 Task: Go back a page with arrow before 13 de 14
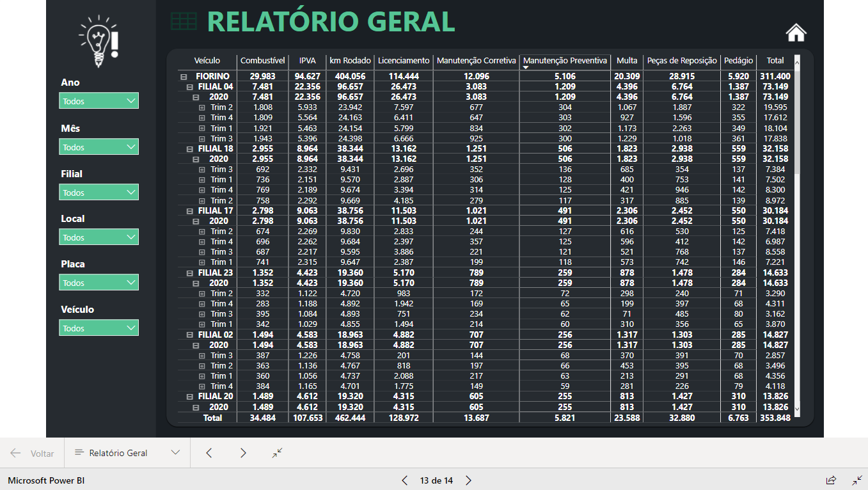coord(404,479)
